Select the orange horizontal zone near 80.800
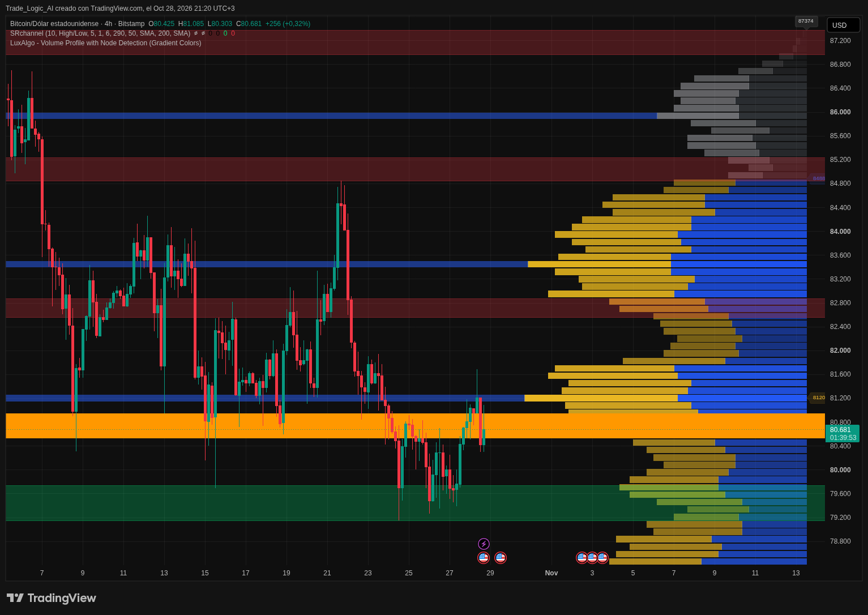Viewport: 868px width, 615px height. (x=415, y=426)
